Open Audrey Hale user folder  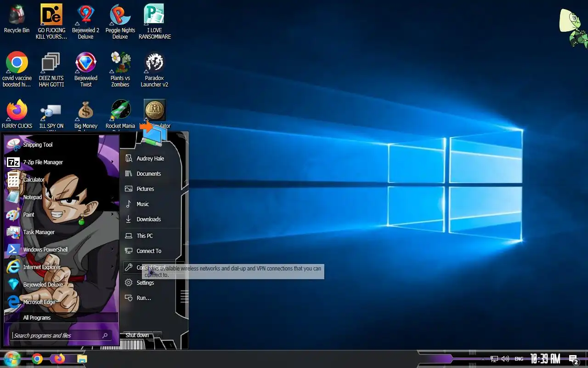152,159
